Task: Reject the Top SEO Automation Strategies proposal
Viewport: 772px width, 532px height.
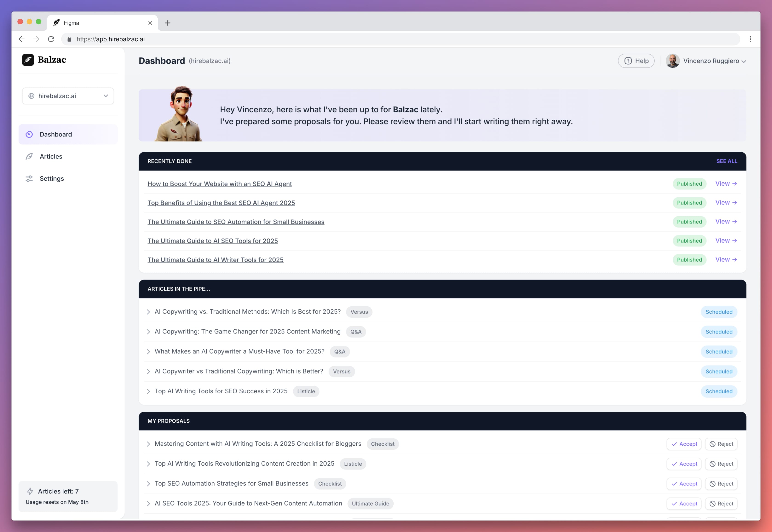Action: point(721,484)
